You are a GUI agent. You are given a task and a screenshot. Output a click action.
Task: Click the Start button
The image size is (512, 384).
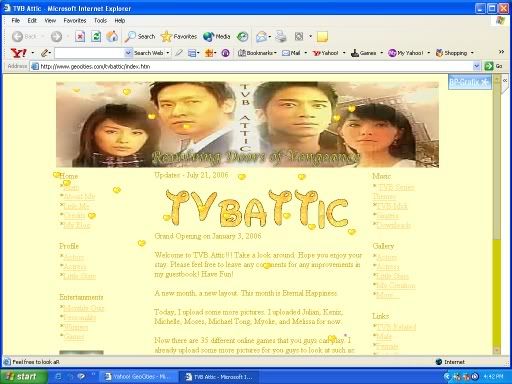[23, 377]
